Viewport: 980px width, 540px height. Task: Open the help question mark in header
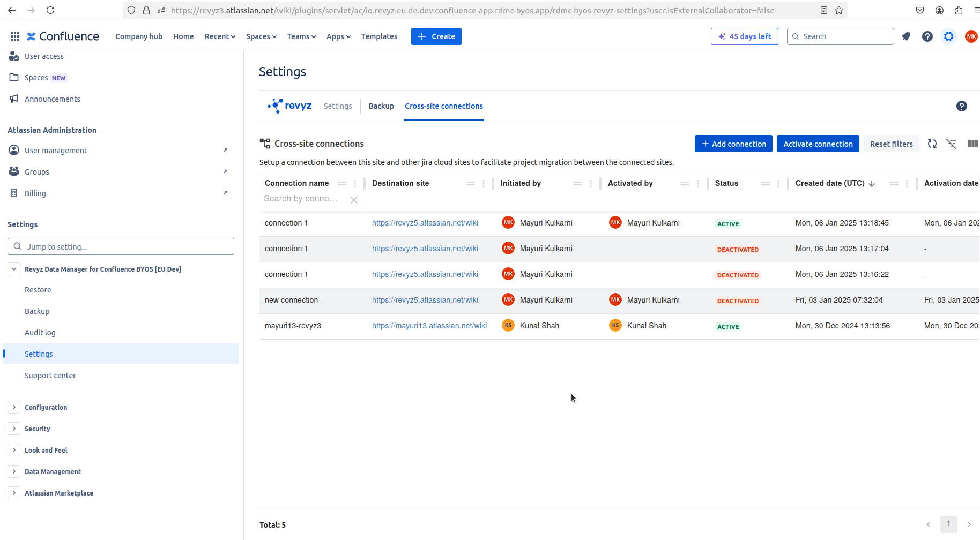tap(927, 36)
